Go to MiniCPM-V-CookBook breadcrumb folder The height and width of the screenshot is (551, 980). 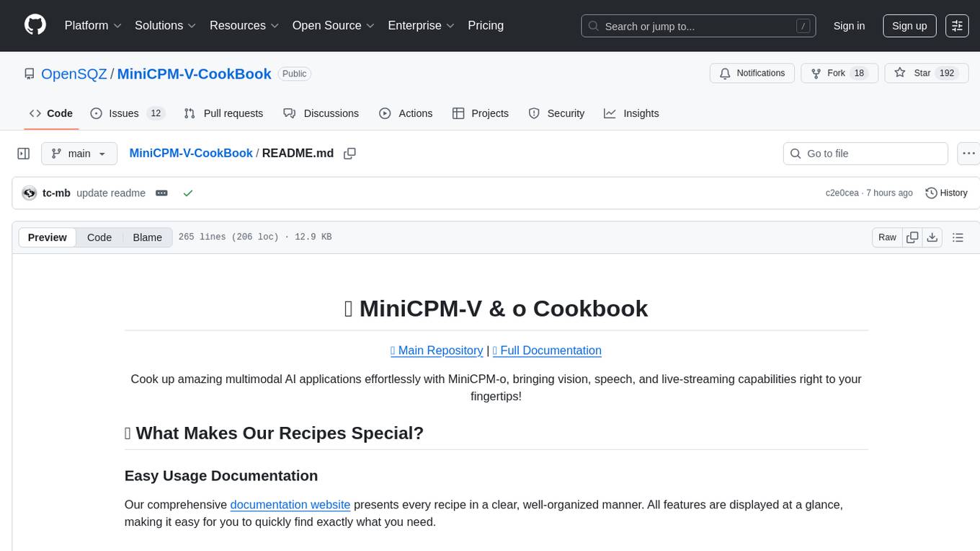tap(191, 154)
